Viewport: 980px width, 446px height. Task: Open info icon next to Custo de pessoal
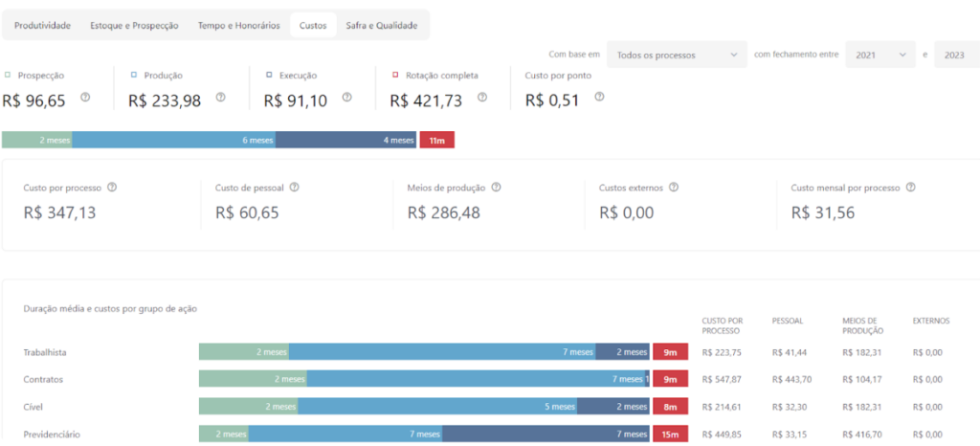pyautogui.click(x=294, y=188)
